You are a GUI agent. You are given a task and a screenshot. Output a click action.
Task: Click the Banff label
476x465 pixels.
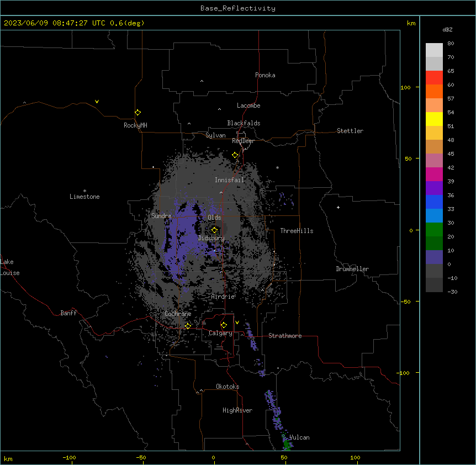coord(68,313)
